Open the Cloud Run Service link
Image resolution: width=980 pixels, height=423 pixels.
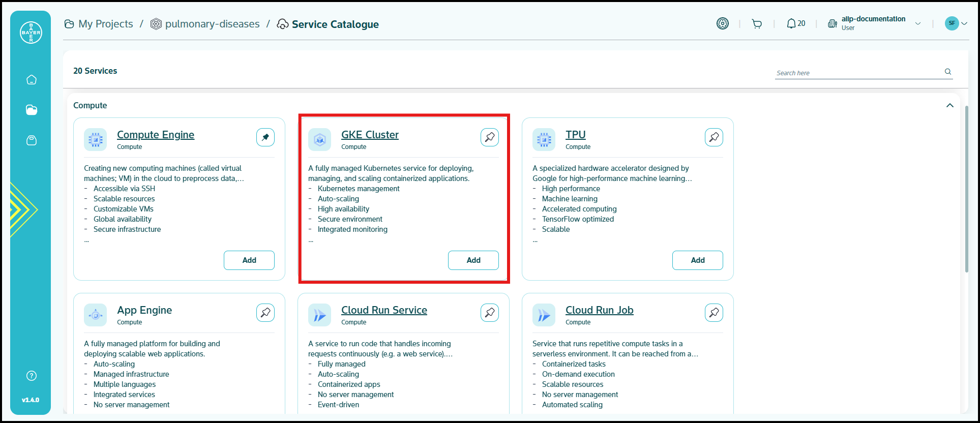[x=384, y=310]
